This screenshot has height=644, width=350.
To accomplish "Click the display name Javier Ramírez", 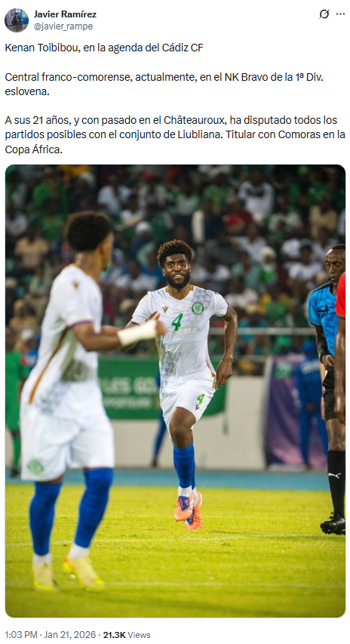I will coord(65,14).
